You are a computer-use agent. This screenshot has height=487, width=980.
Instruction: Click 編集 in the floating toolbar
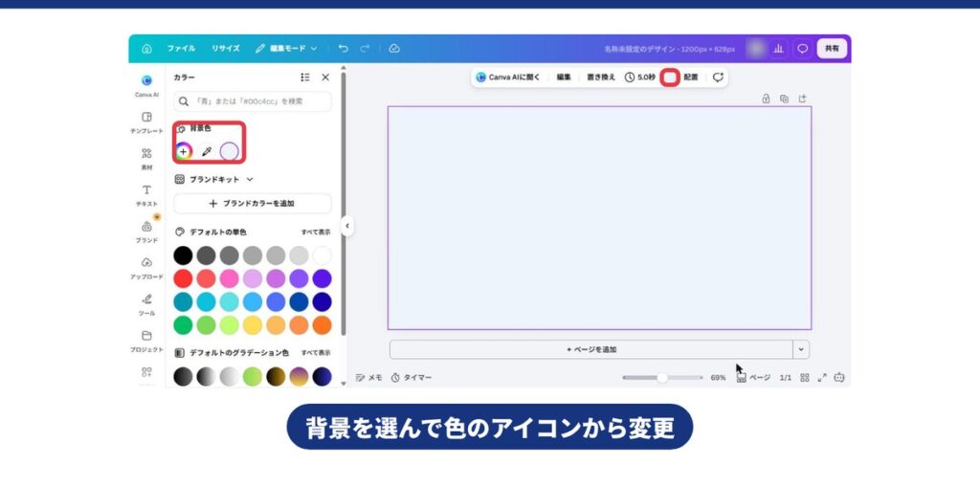pos(564,77)
